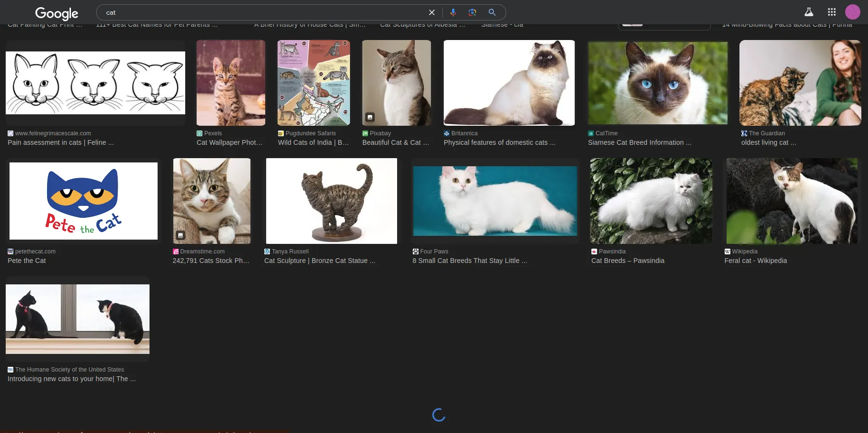The image size is (868, 433).
Task: Open the Siamese cat blue eyes image
Action: (658, 83)
